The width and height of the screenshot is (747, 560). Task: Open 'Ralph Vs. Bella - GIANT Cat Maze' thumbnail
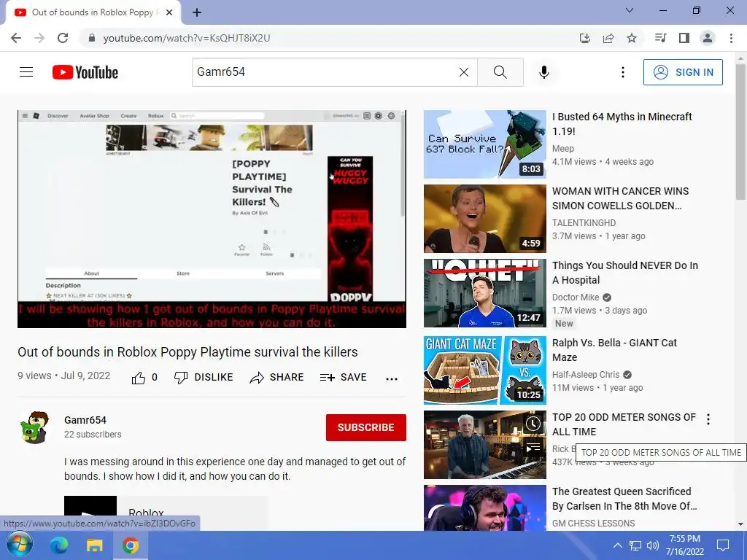485,370
